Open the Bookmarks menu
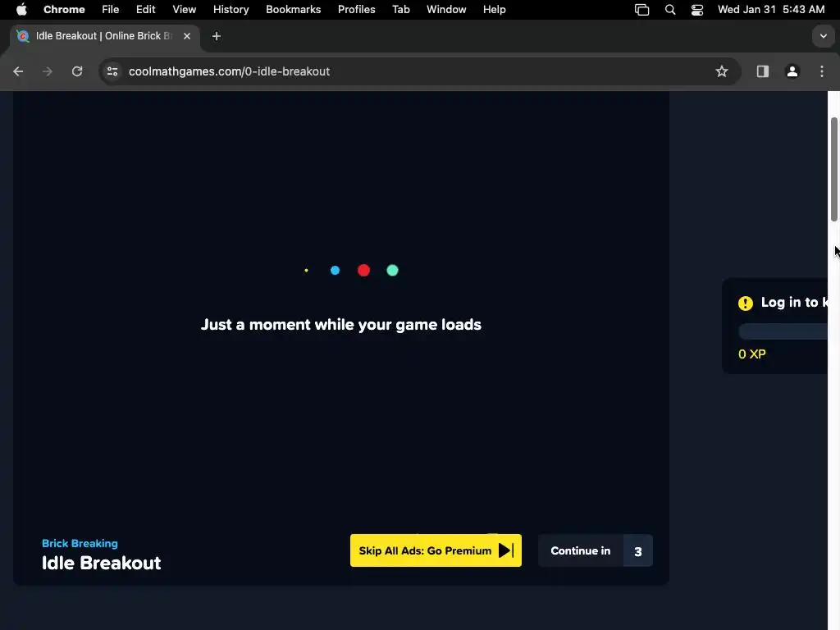Viewport: 840px width, 630px height. coord(293,10)
